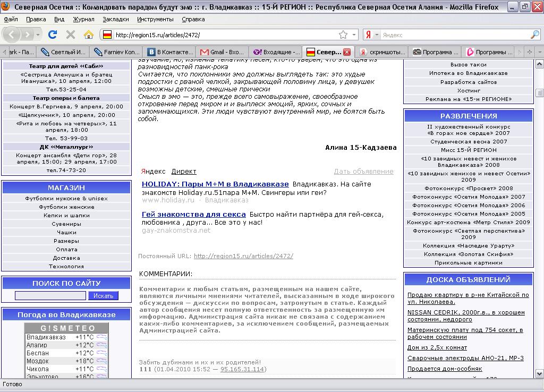Click the search magnifier icon in Yandex box
The height and width of the screenshot is (392, 544).
coord(534,35)
